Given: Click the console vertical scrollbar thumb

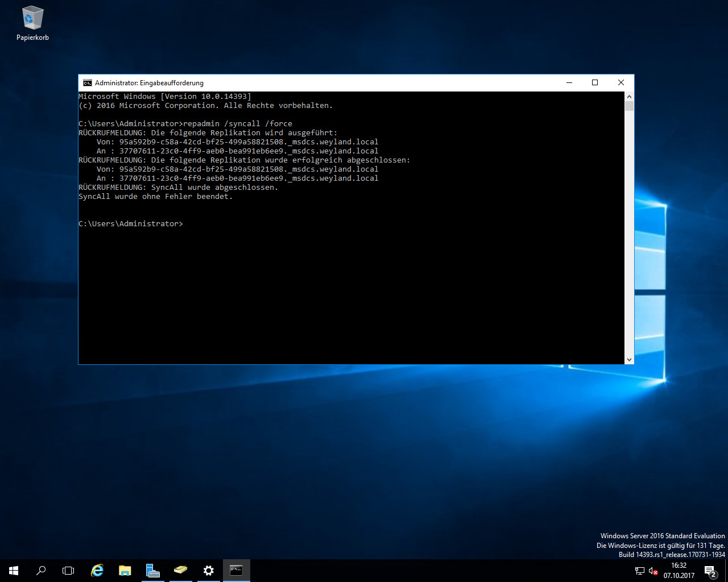Looking at the screenshot, I should (x=629, y=106).
